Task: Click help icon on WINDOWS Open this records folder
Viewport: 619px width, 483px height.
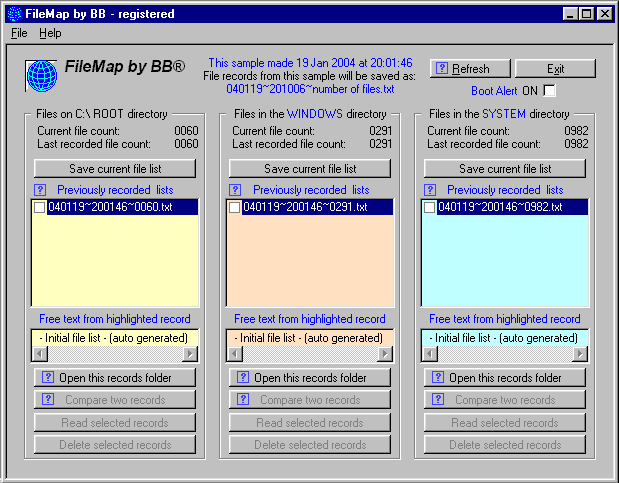Action: click(x=242, y=378)
